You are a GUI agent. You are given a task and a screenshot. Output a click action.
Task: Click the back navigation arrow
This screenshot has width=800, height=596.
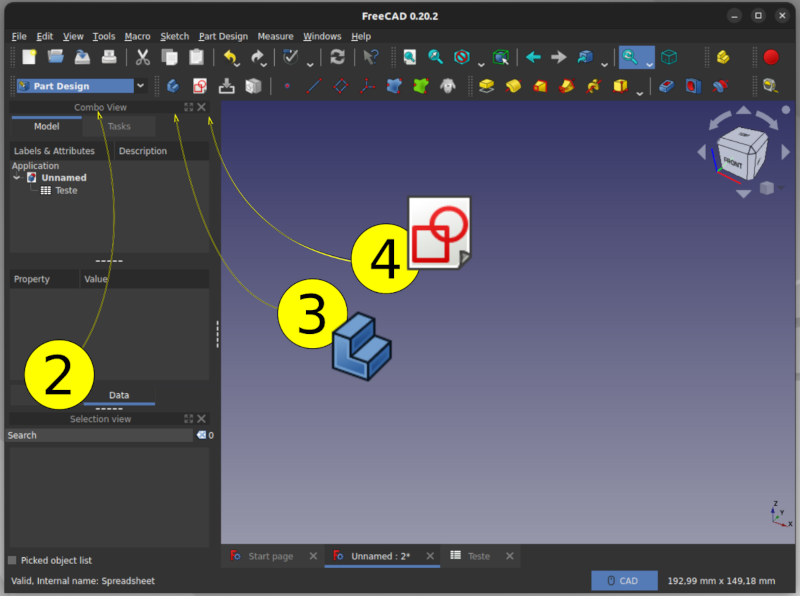[533, 57]
